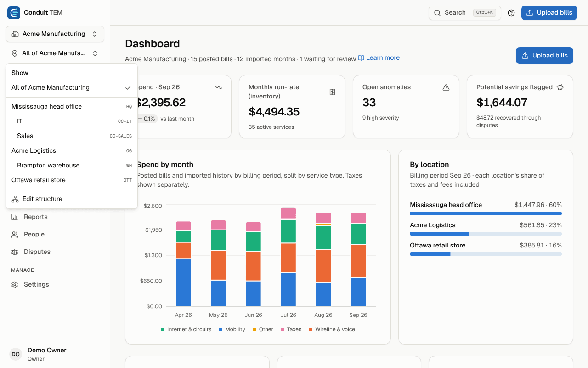Viewport: 588px width, 368px height.
Task: Select All of Acme Manufacturing in Show menu
Action: [x=72, y=88]
